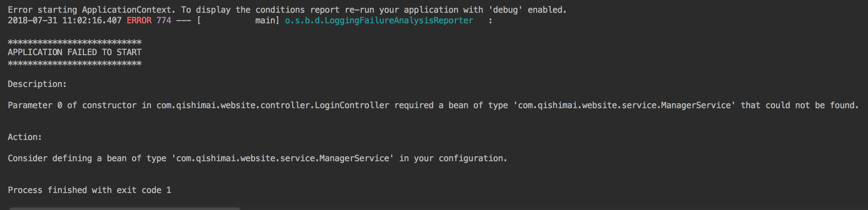The image size is (868, 210).
Task: Click 'Consider defining a bean' text
Action: pos(67,158)
